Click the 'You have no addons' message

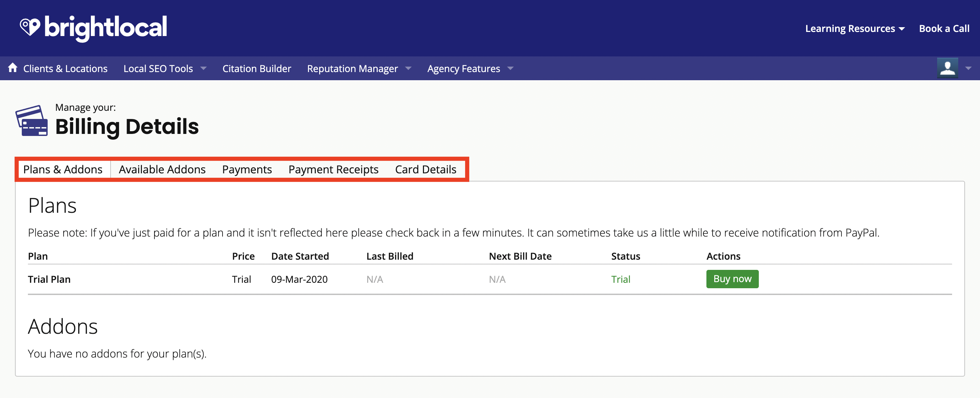(x=117, y=354)
